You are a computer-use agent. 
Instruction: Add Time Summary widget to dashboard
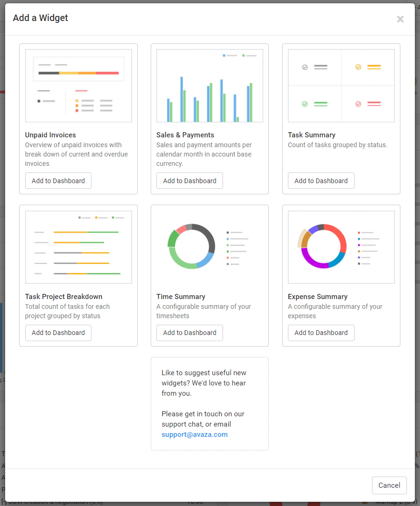click(189, 333)
